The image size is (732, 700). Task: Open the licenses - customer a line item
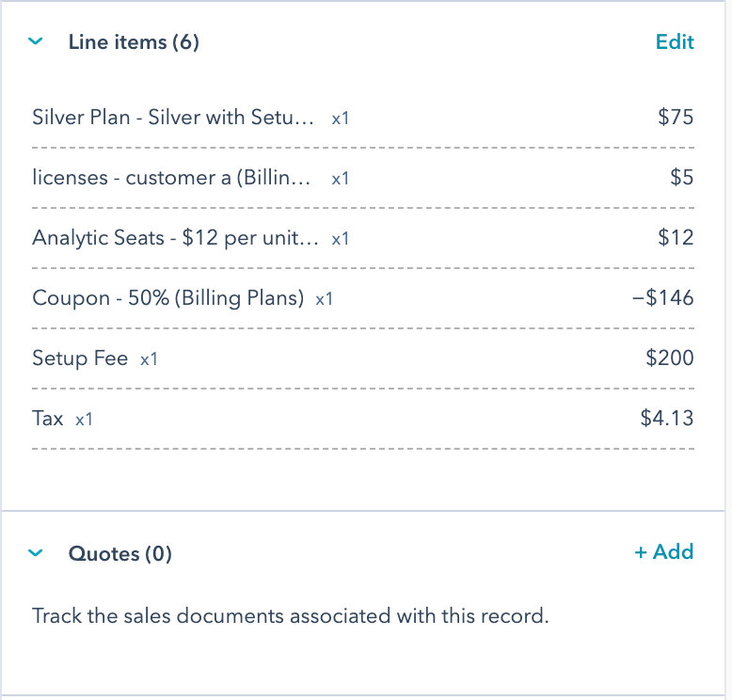click(x=171, y=178)
